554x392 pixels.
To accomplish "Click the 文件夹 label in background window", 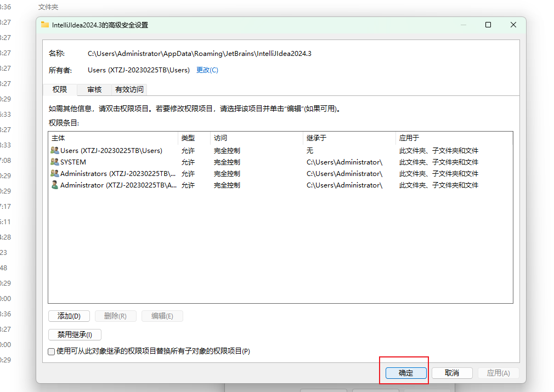I will (x=48, y=7).
